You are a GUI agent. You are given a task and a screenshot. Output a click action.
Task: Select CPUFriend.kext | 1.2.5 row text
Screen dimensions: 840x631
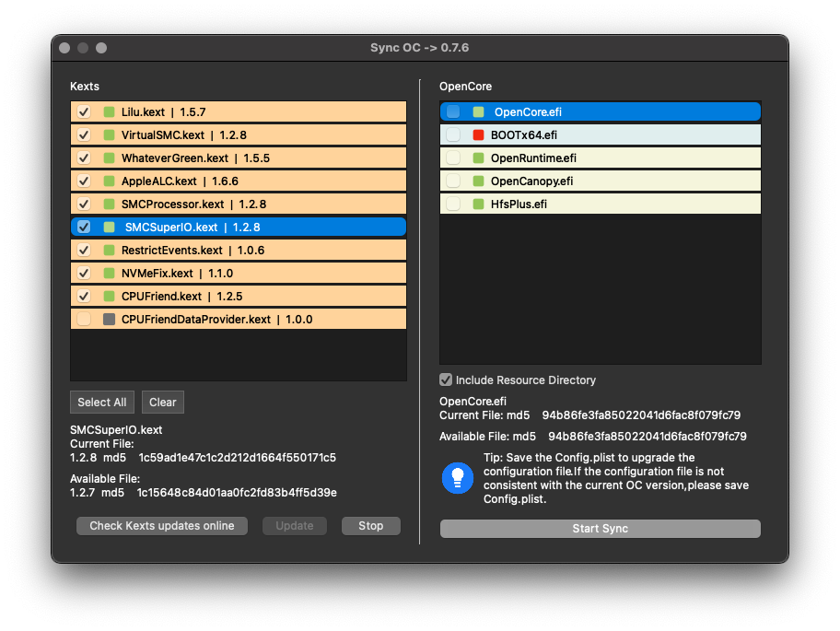181,297
